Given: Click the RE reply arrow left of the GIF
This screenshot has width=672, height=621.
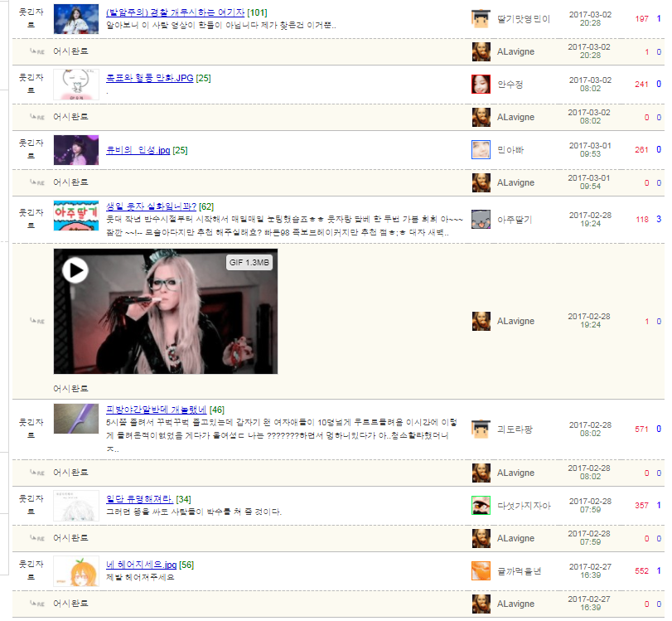Looking at the screenshot, I should [37, 321].
